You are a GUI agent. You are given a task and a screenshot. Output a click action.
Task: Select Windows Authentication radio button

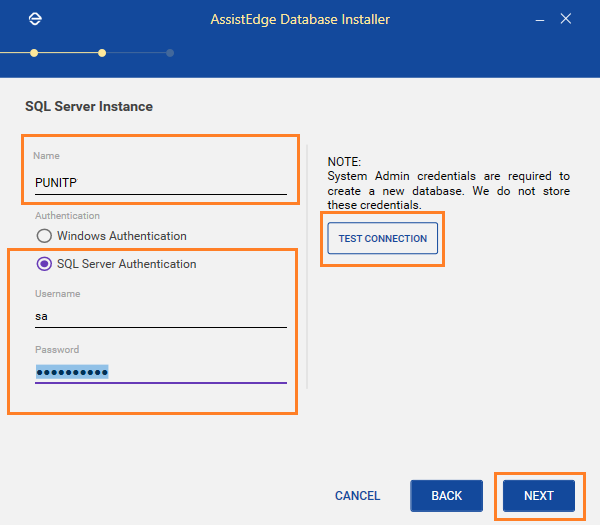(44, 236)
